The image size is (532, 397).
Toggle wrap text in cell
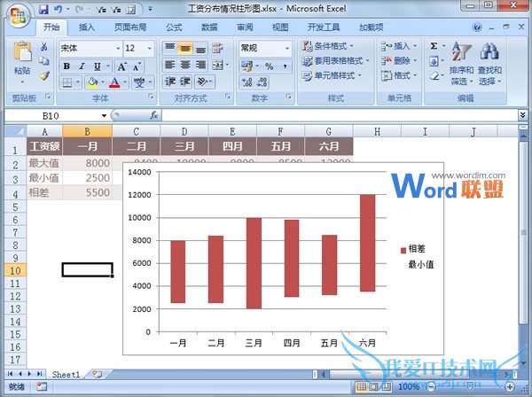[217, 48]
